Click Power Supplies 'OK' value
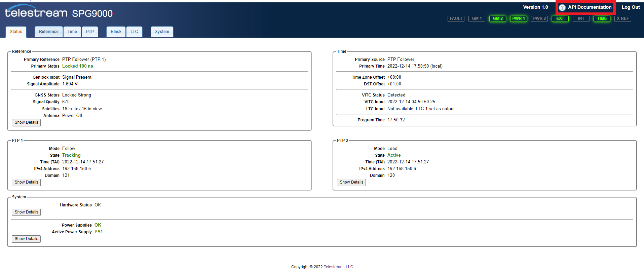 98,225
